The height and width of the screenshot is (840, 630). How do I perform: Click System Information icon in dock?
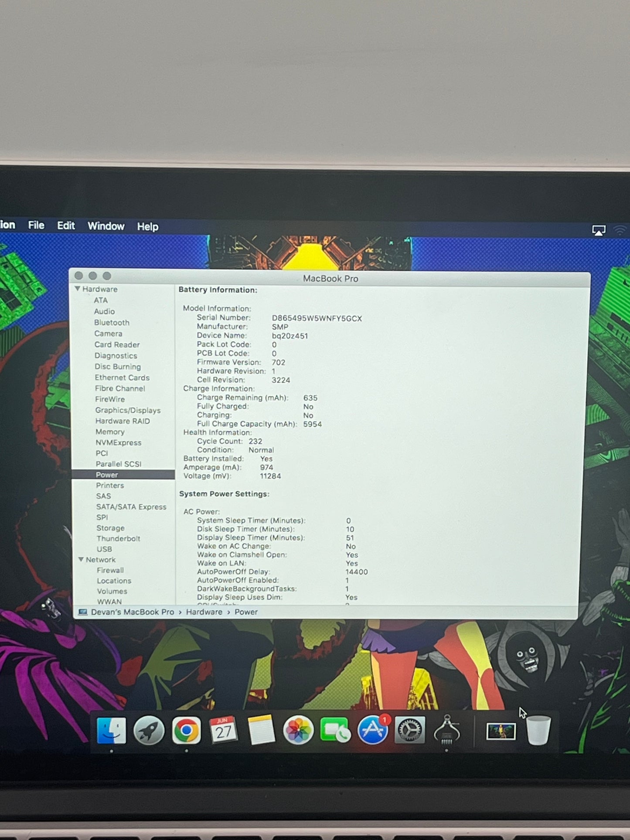click(x=446, y=730)
